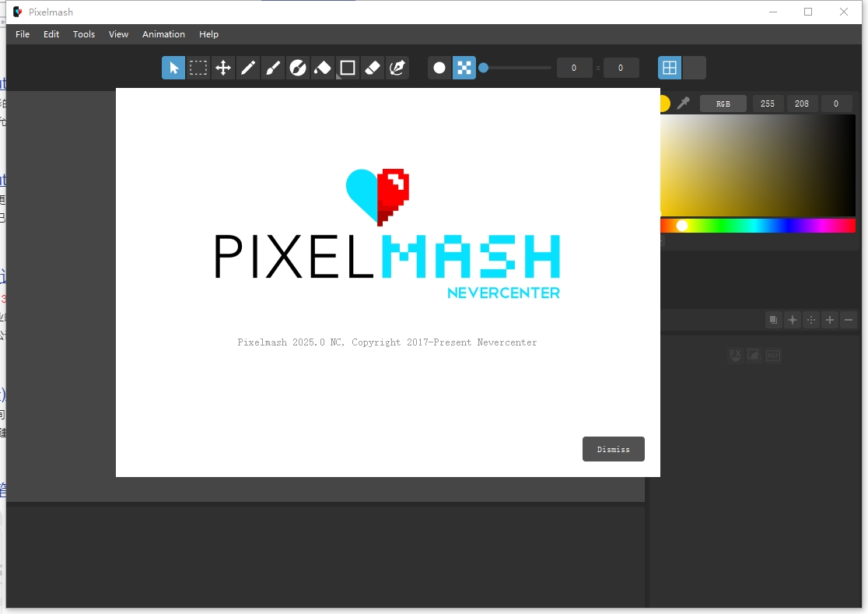Click the Pixelmash copyright version text
Image resolution: width=868 pixels, height=614 pixels.
[387, 342]
